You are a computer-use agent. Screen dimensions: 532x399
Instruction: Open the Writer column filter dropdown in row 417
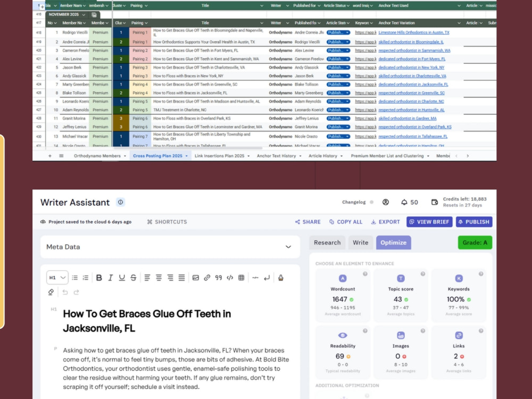tap(287, 23)
